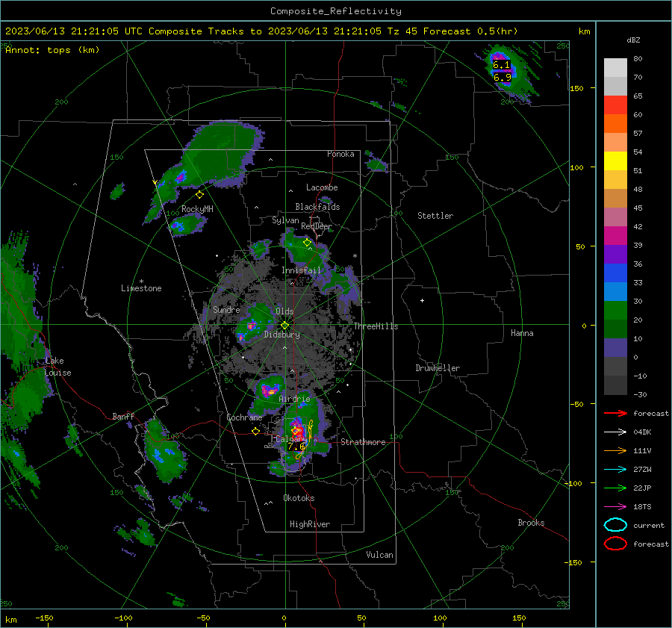
Task: Click the RedDeer city label
Action: point(317,226)
